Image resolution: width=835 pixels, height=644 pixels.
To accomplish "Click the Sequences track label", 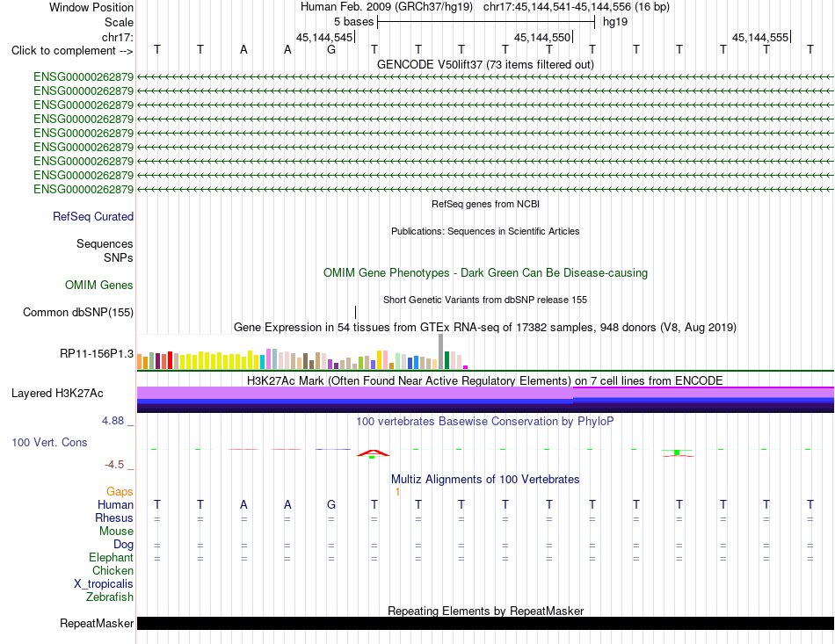I will coord(105,243).
